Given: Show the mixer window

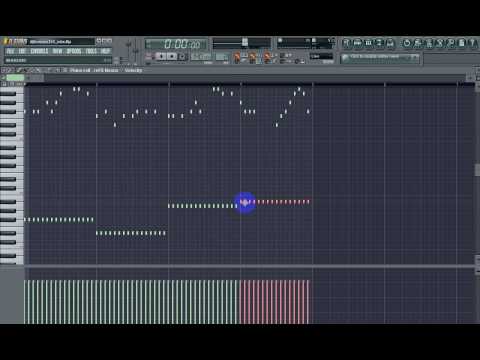Looking at the screenshot, I should [390, 43].
